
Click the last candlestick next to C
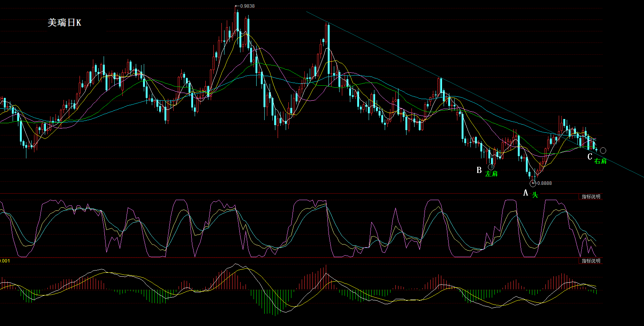[596, 149]
